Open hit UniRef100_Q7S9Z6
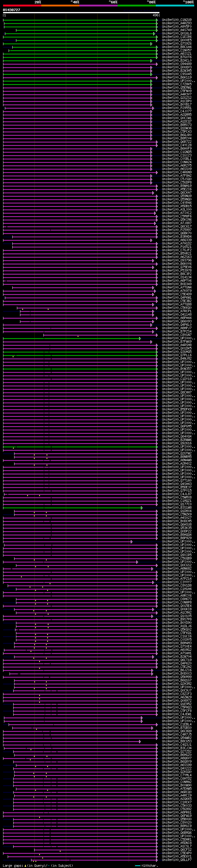197x868 pixels. [x=177, y=43]
